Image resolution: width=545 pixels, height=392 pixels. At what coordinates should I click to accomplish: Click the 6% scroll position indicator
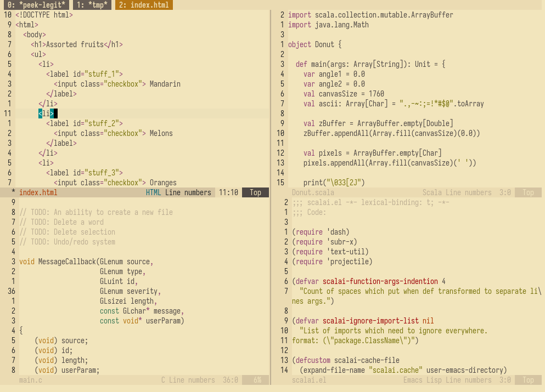257,380
